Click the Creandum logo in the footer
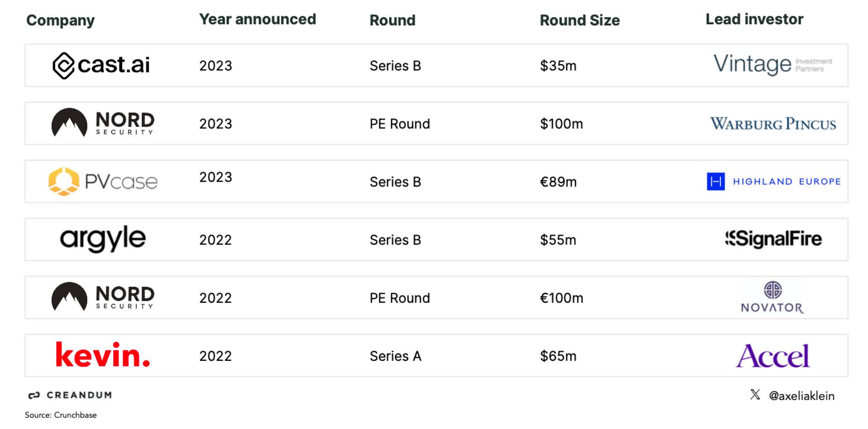Image resolution: width=868 pixels, height=429 pixels. [70, 395]
